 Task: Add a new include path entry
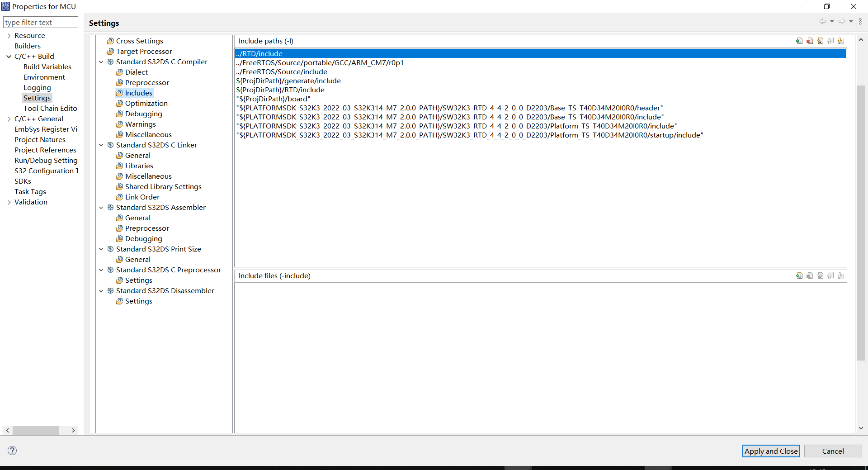tap(799, 41)
